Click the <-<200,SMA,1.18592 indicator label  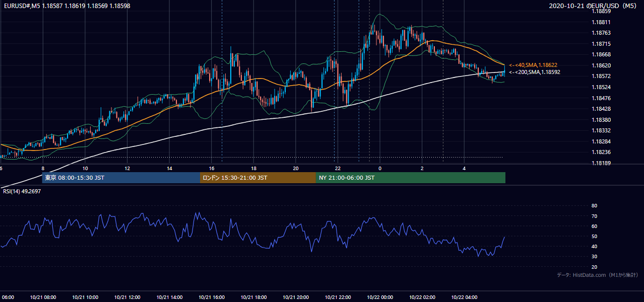[x=535, y=72]
